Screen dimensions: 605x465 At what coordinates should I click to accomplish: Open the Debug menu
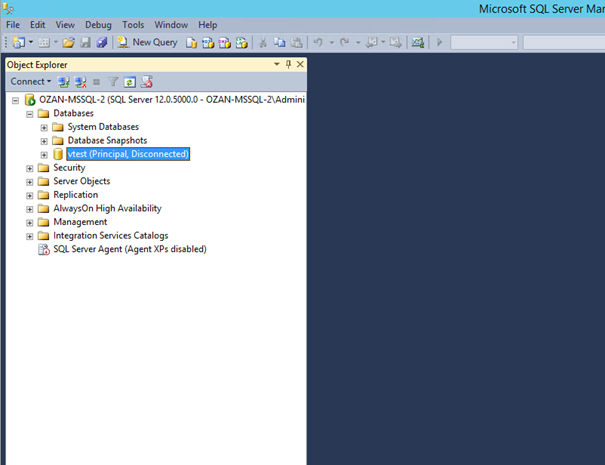click(98, 24)
